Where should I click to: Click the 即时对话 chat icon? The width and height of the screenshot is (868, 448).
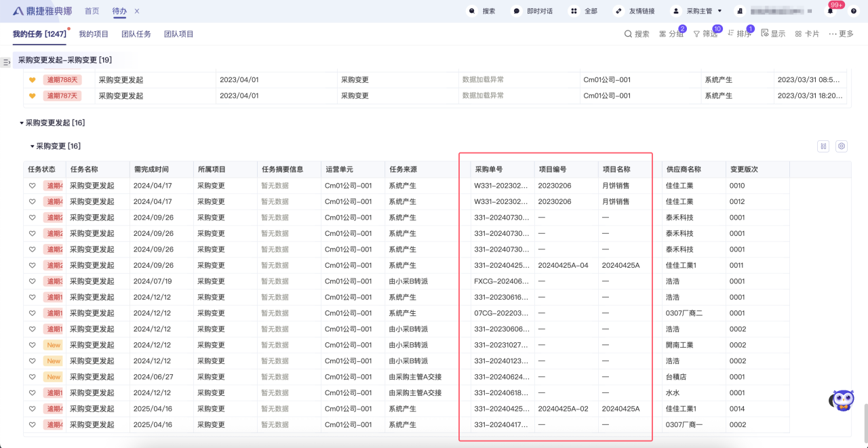point(517,12)
